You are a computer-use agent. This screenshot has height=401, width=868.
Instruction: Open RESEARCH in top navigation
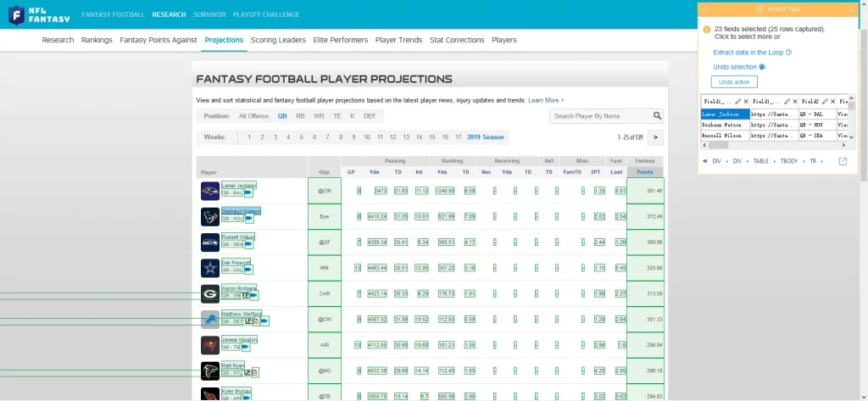(x=169, y=14)
